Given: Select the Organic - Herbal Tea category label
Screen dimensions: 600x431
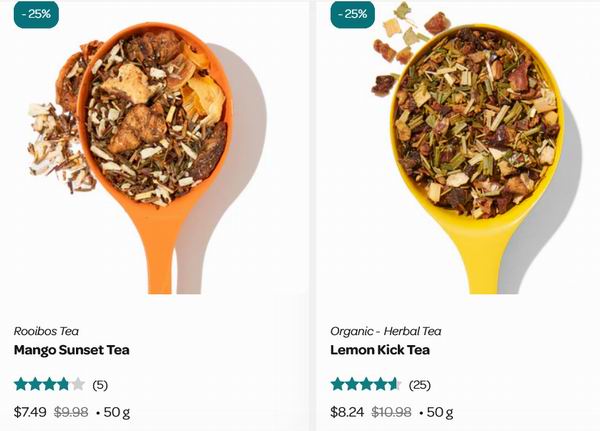Looking at the screenshot, I should pos(386,331).
